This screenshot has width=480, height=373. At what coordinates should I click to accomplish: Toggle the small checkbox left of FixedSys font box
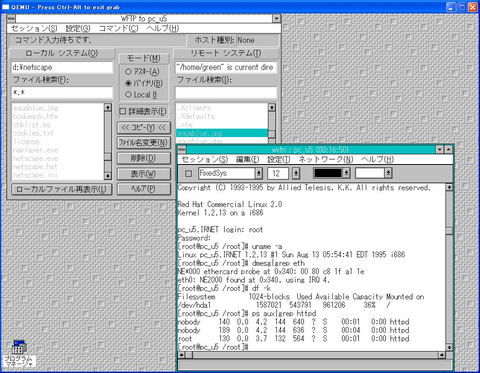click(188, 173)
